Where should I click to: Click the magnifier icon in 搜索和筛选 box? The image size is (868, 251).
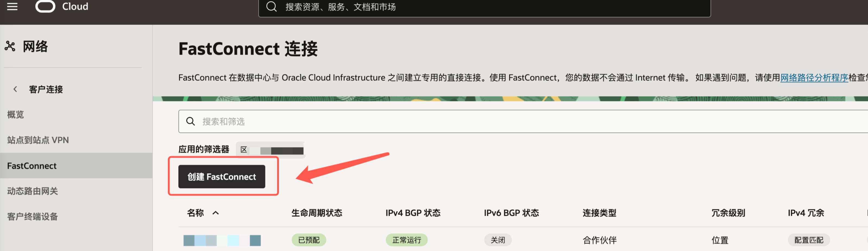(x=190, y=122)
